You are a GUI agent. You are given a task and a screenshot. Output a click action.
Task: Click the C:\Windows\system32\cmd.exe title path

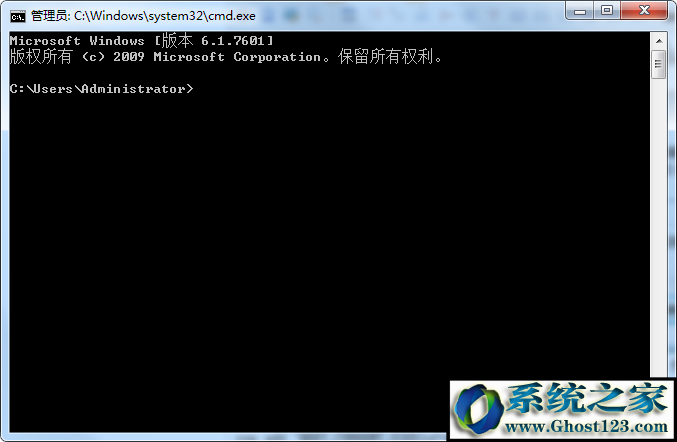click(x=165, y=16)
